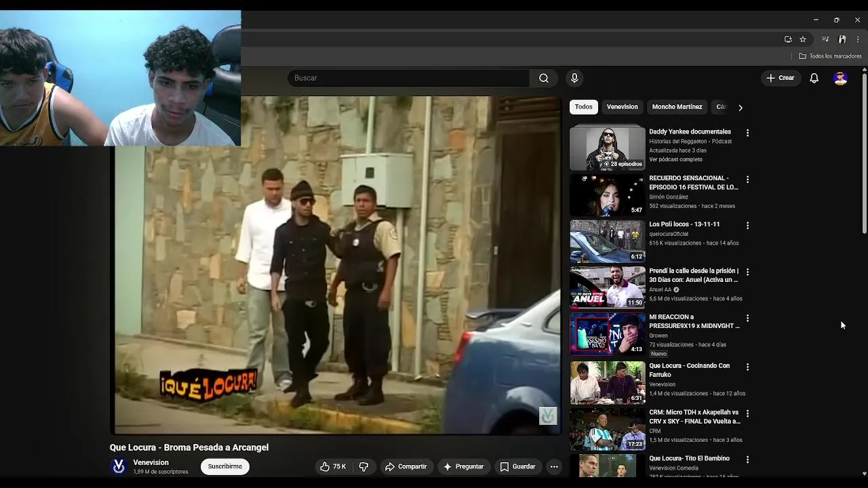
Task: Click the scrollbar down arrow
Action: [864, 473]
